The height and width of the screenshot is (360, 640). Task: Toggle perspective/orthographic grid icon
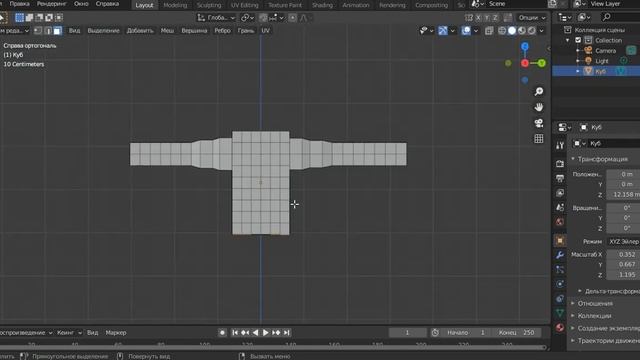pyautogui.click(x=539, y=139)
